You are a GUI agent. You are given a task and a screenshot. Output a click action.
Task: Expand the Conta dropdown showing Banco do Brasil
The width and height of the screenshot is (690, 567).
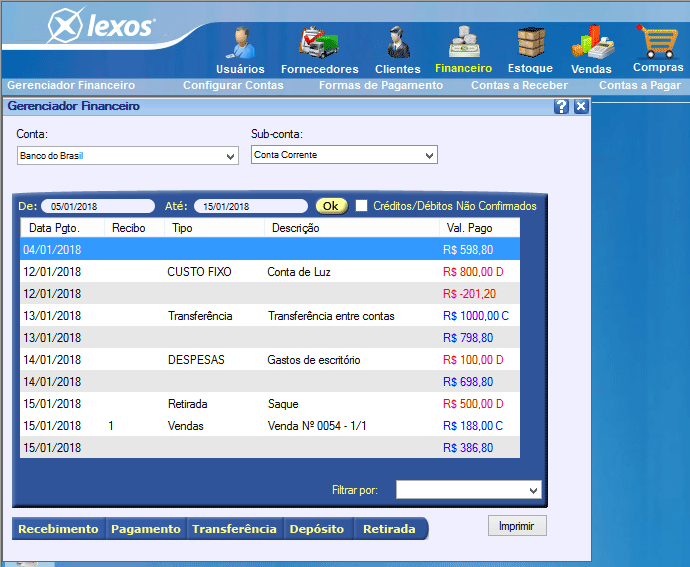128,156
